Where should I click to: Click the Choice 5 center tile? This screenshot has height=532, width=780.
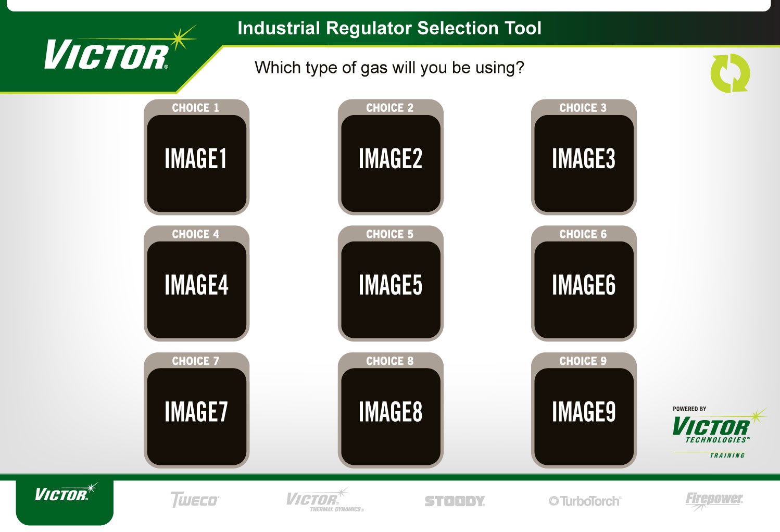coord(390,285)
